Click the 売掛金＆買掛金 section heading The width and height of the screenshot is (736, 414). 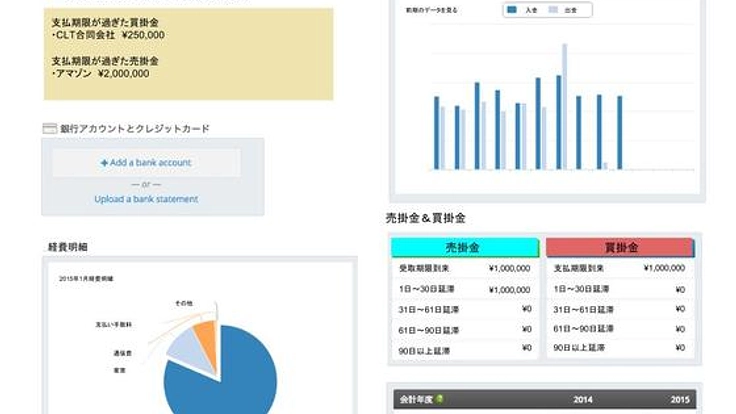[426, 218]
